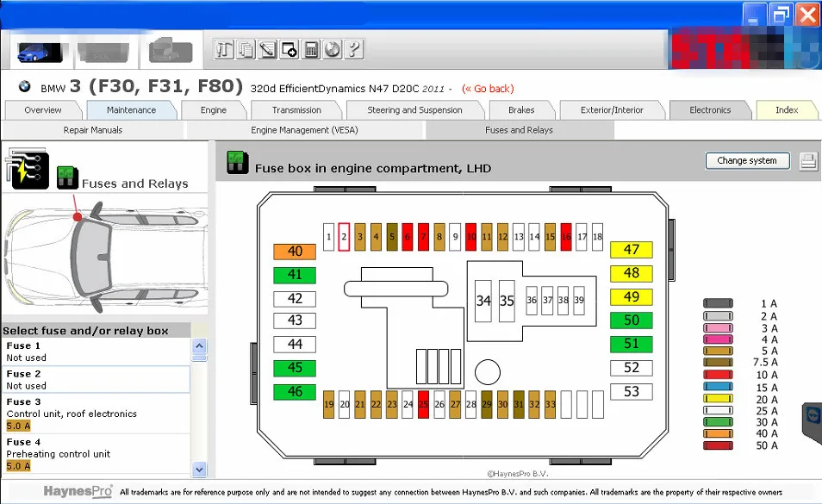Click the Change system button
Viewport: 822px width, 504px height.
747,160
